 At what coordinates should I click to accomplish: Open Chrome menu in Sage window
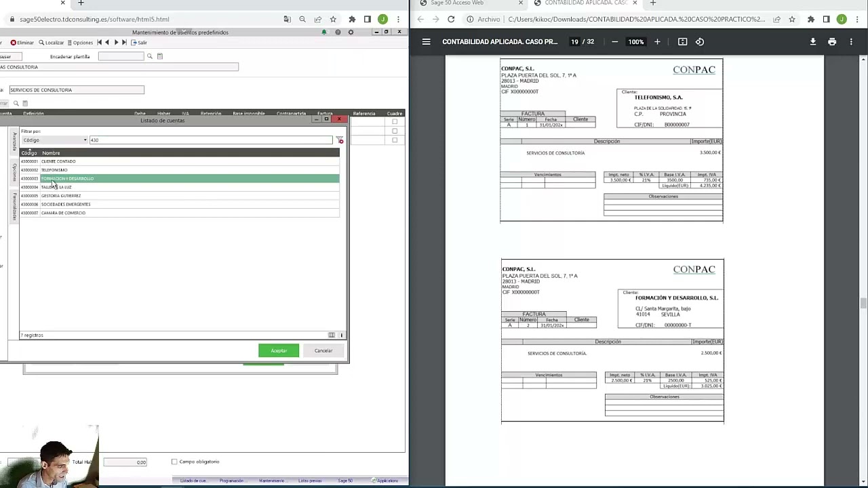(398, 20)
